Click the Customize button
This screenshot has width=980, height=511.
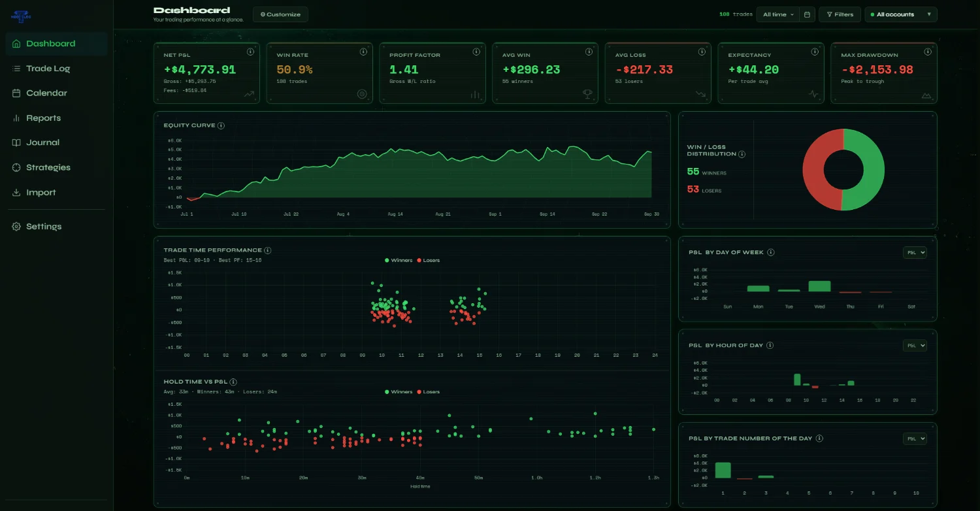280,14
